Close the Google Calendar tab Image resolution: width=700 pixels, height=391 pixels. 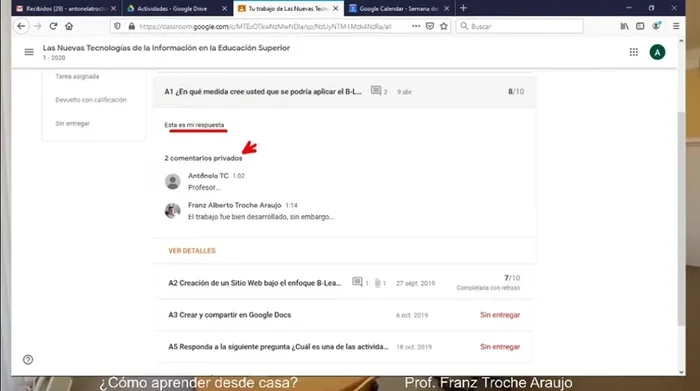[446, 8]
